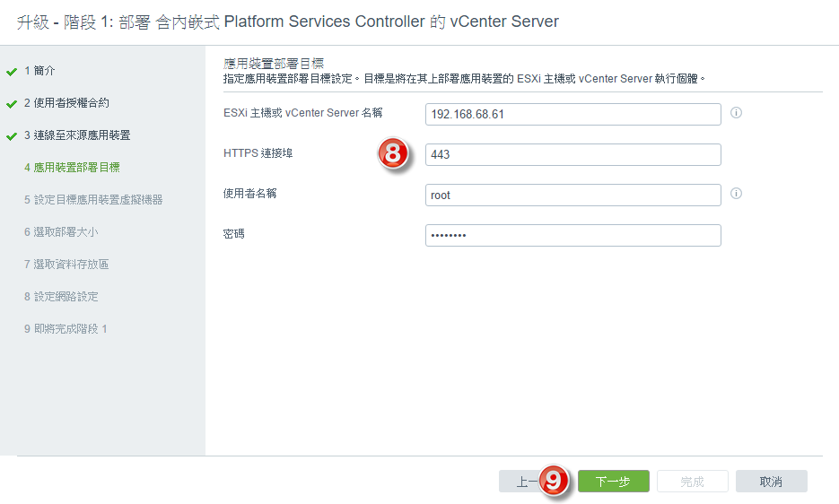Click the heading '應用裝置部署目標'
The image size is (839, 504).
pos(274,64)
